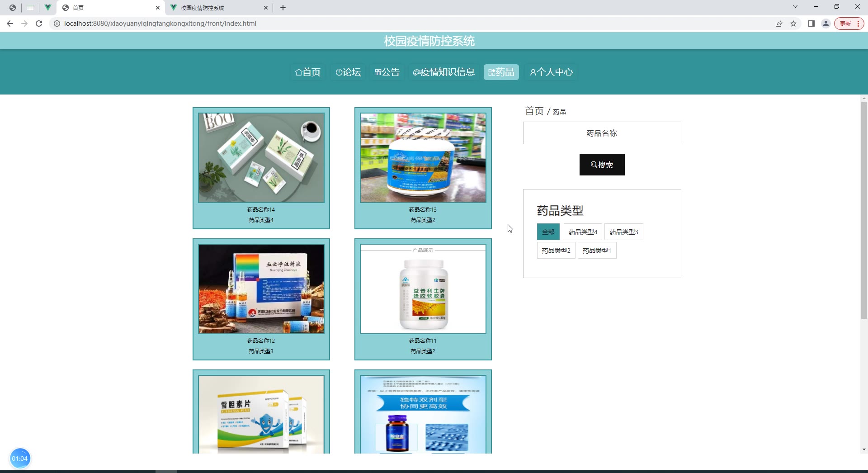Open 公告 in the navigation menu
This screenshot has width=868, height=473.
coord(387,72)
